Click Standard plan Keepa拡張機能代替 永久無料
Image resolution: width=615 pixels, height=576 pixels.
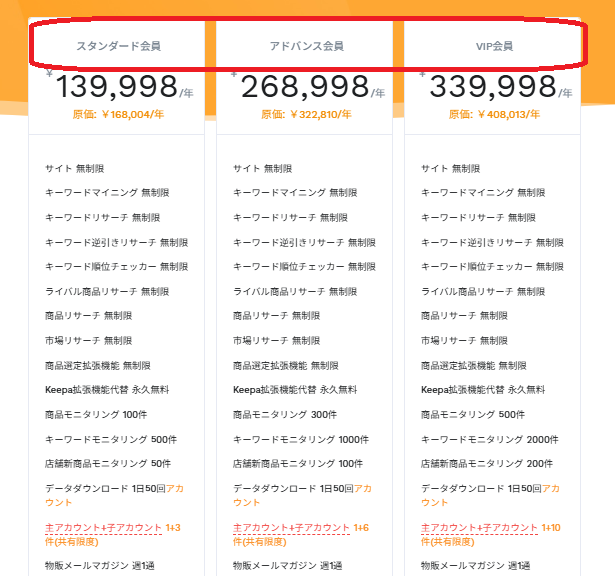coord(107,390)
